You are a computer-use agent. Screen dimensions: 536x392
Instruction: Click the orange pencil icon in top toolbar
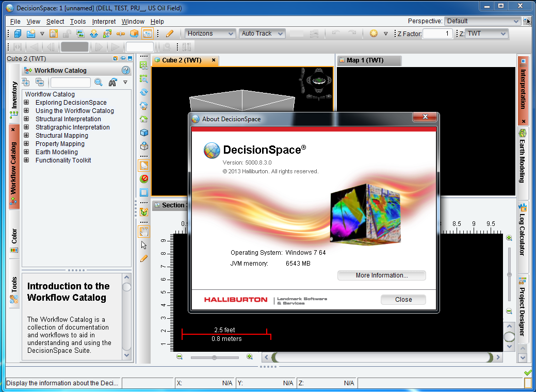[x=170, y=34]
